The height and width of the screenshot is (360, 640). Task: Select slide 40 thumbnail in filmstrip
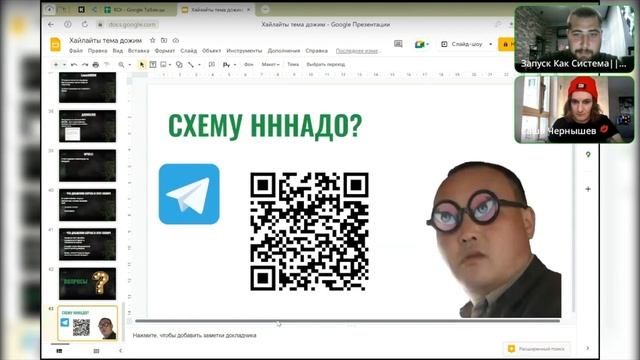tap(87, 205)
